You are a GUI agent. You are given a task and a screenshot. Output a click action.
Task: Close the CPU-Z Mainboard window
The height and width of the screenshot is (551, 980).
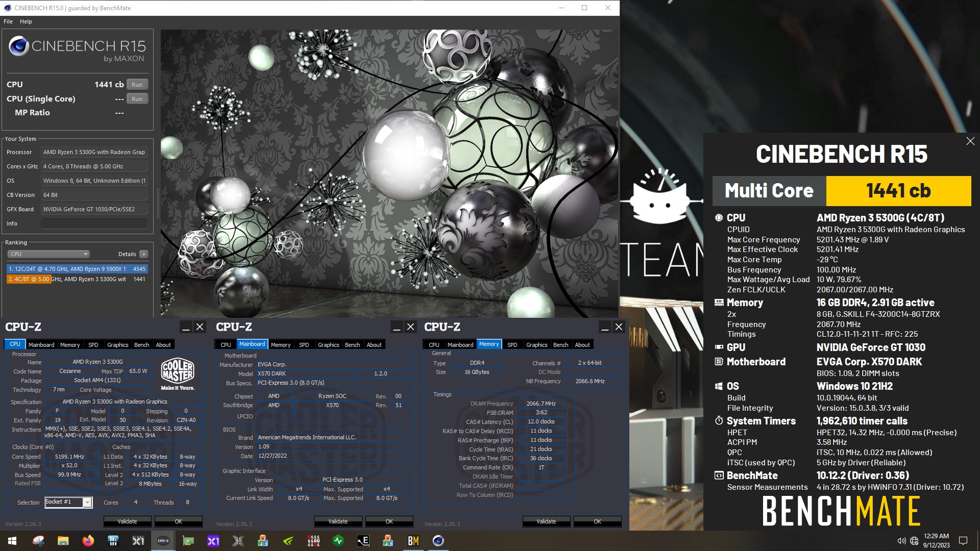pyautogui.click(x=410, y=327)
